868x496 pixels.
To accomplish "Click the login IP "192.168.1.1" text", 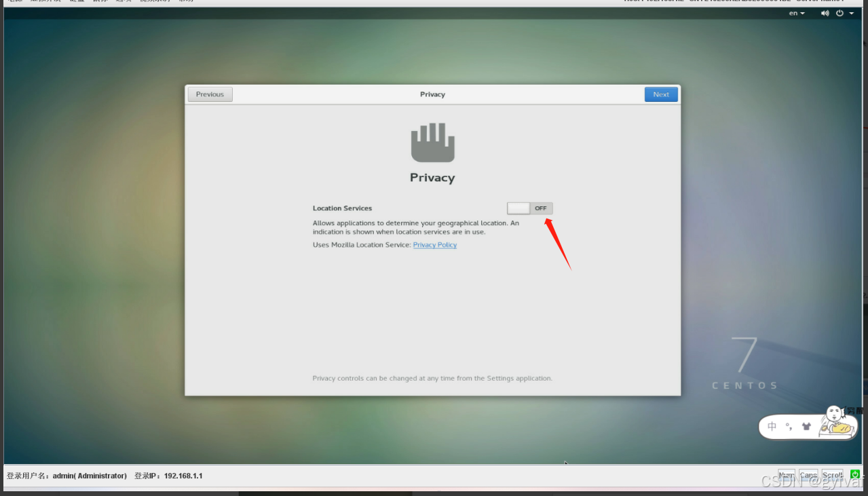I will pyautogui.click(x=183, y=476).
